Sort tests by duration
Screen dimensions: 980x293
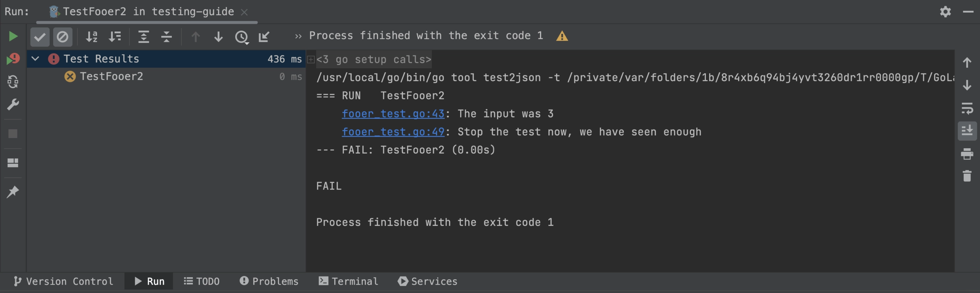[114, 37]
